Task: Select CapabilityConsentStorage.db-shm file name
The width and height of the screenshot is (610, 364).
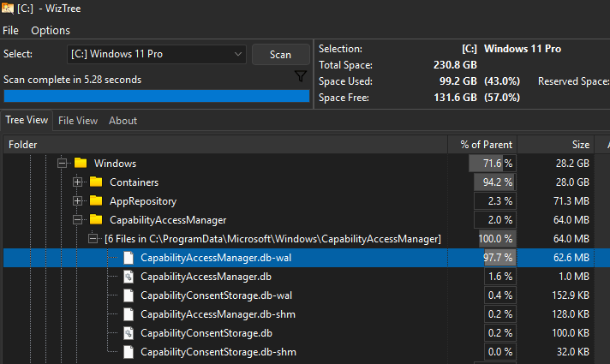Action: 218,352
